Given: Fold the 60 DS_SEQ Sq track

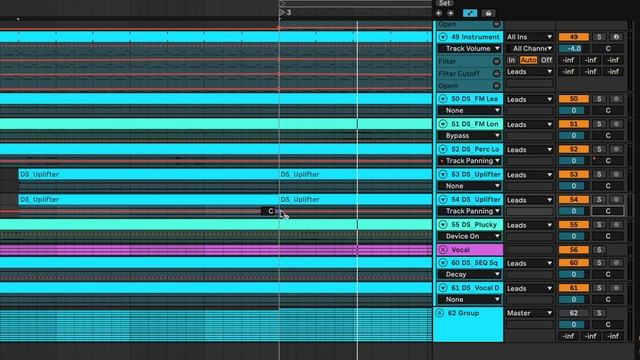Looking at the screenshot, I should point(443,262).
